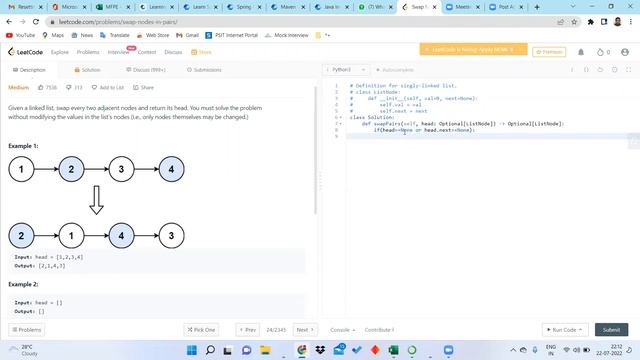The image size is (640, 360).
Task: Open the Run Code dropdown button
Action: [x=564, y=330]
